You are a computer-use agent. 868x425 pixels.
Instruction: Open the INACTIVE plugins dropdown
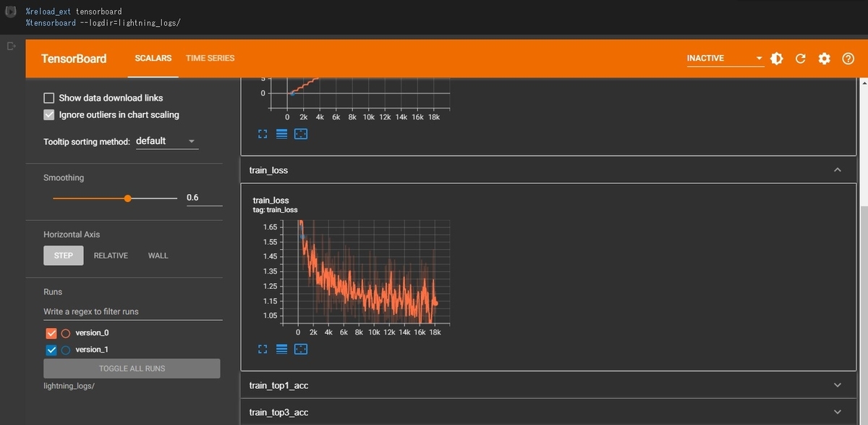point(725,59)
